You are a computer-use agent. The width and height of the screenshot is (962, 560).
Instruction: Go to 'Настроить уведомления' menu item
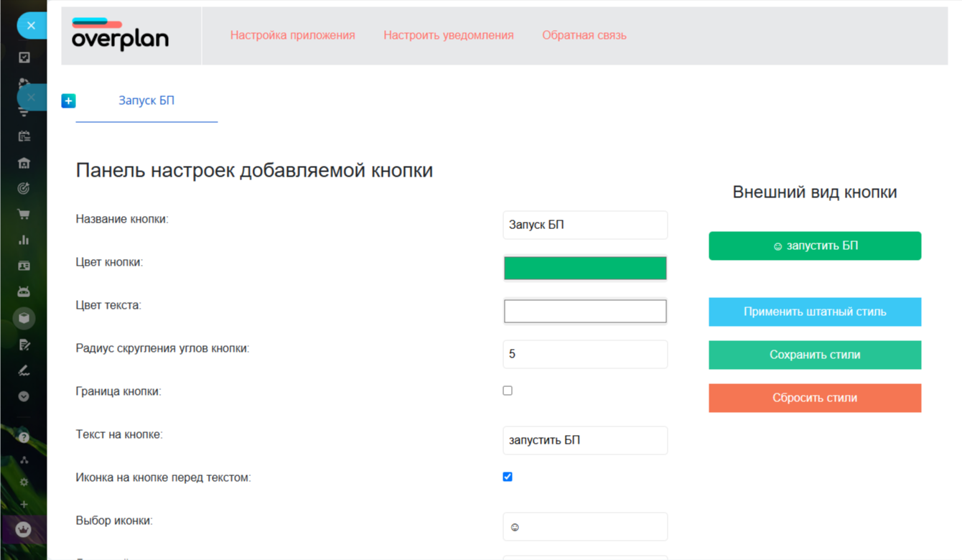click(448, 35)
